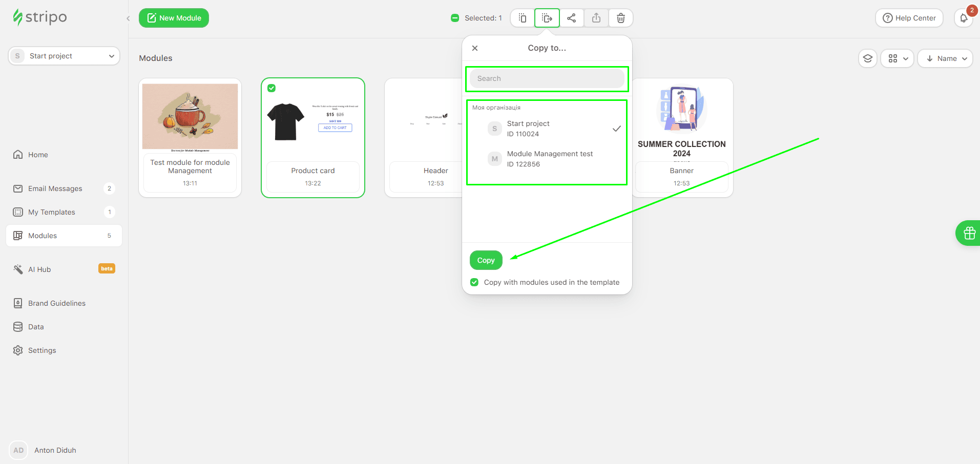
Task: Uncheck the Product card selection checkbox
Action: pos(272,88)
